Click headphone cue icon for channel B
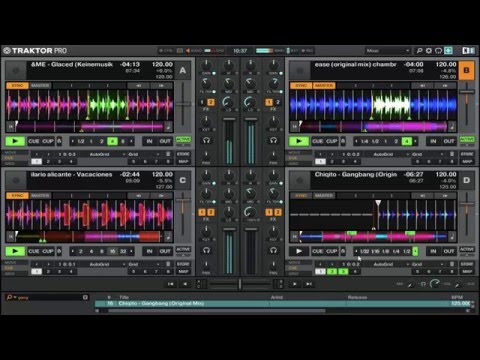Image resolution: width=480 pixels, height=360 pixels. tap(273, 140)
